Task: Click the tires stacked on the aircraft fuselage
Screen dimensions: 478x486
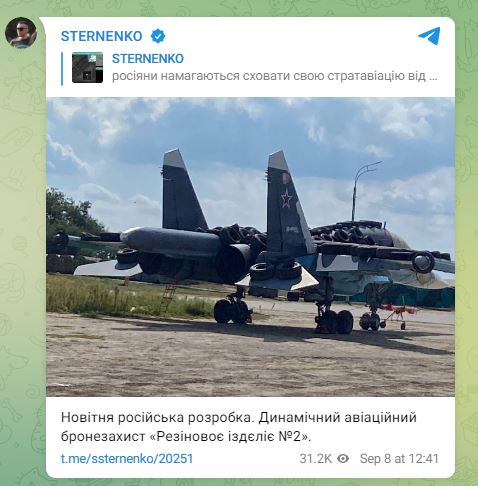Action: click(347, 232)
